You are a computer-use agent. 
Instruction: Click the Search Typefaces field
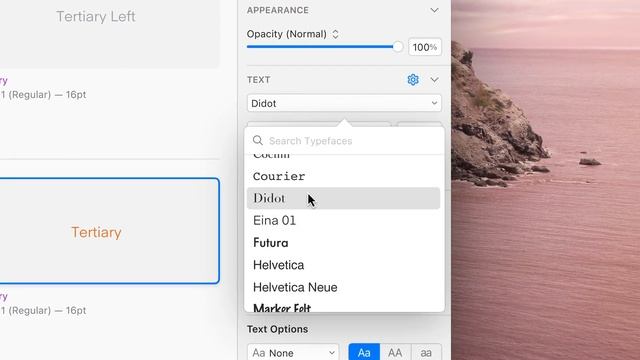click(344, 141)
